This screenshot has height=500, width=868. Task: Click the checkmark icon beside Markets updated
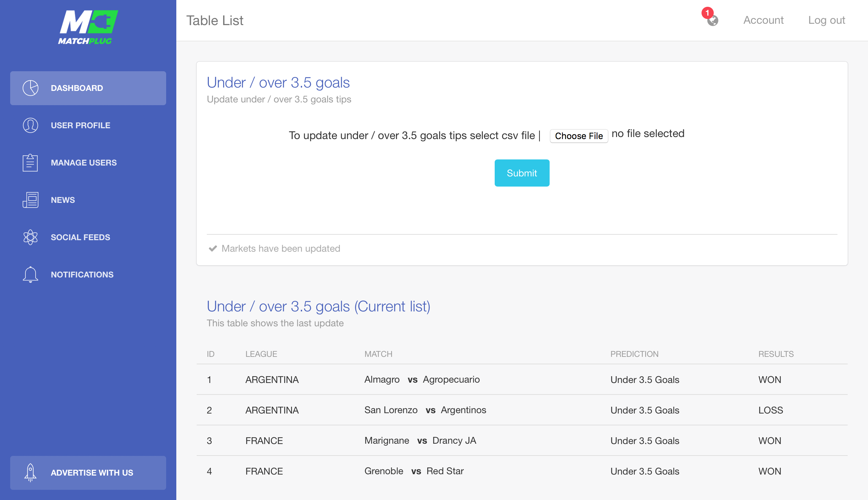tap(213, 248)
